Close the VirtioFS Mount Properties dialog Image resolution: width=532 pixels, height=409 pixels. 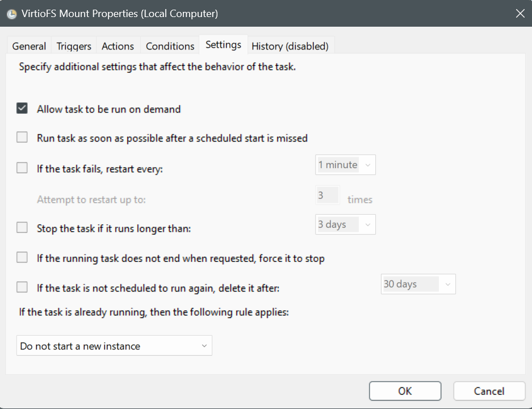[520, 14]
